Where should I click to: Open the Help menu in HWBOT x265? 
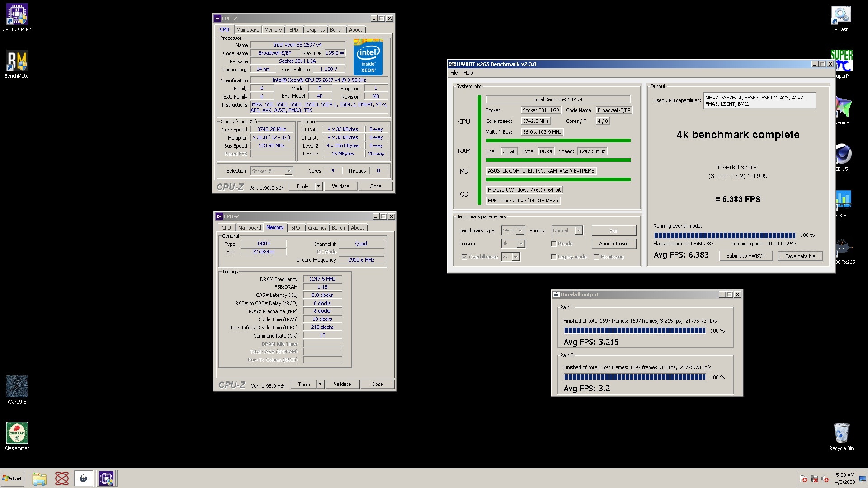click(468, 73)
